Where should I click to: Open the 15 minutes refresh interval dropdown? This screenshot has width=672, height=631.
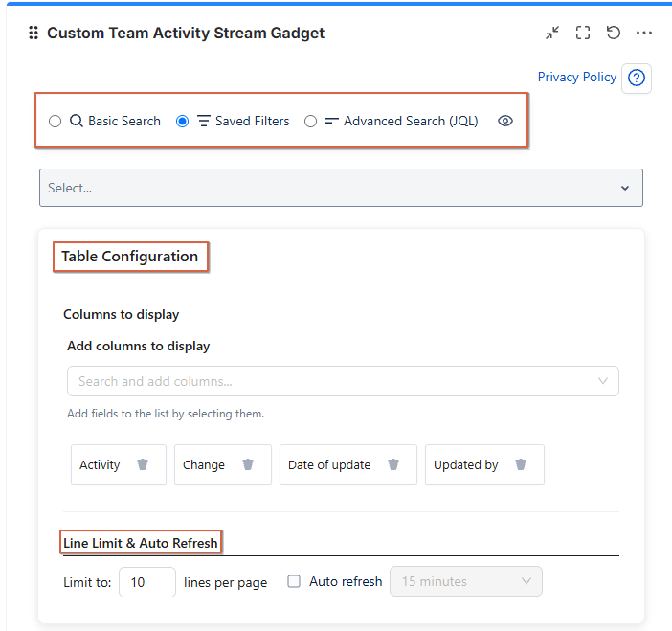pyautogui.click(x=466, y=581)
